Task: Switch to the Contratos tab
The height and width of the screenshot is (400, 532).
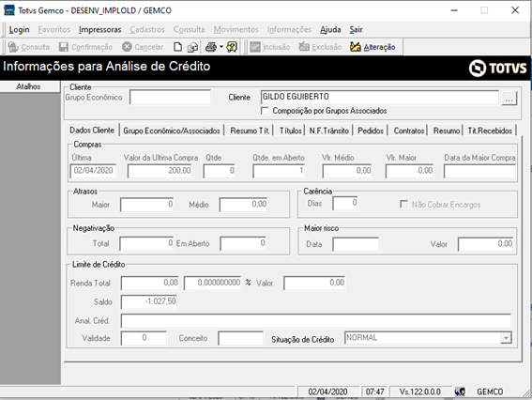Action: coord(409,131)
